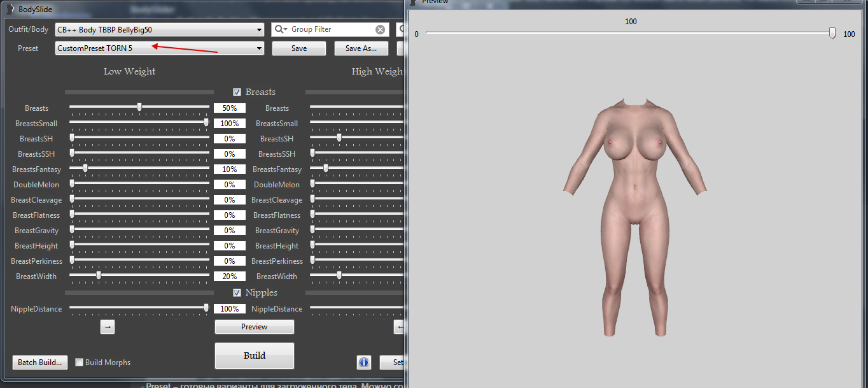
Task: Open the blue info icon button
Action: (364, 363)
